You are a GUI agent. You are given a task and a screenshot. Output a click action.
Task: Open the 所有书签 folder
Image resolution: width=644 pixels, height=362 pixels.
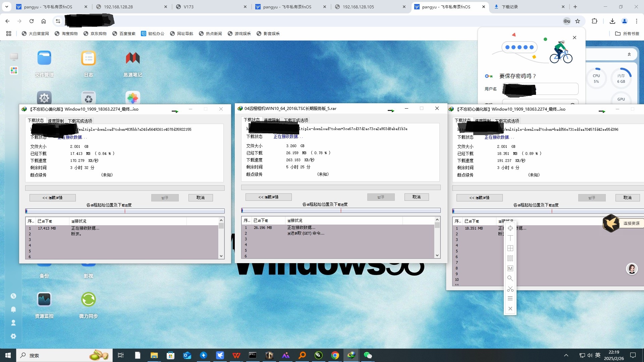point(627,34)
